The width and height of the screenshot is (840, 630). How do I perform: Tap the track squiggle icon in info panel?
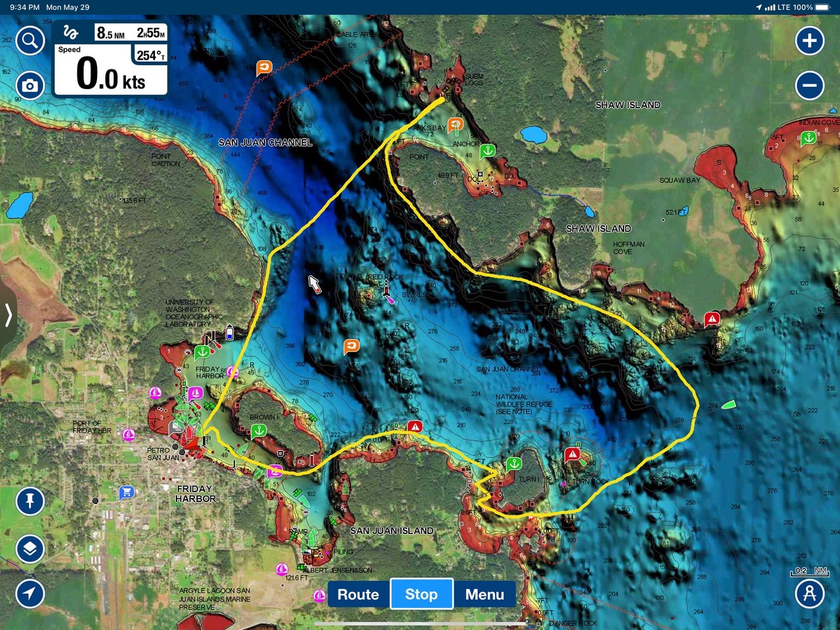(x=71, y=32)
